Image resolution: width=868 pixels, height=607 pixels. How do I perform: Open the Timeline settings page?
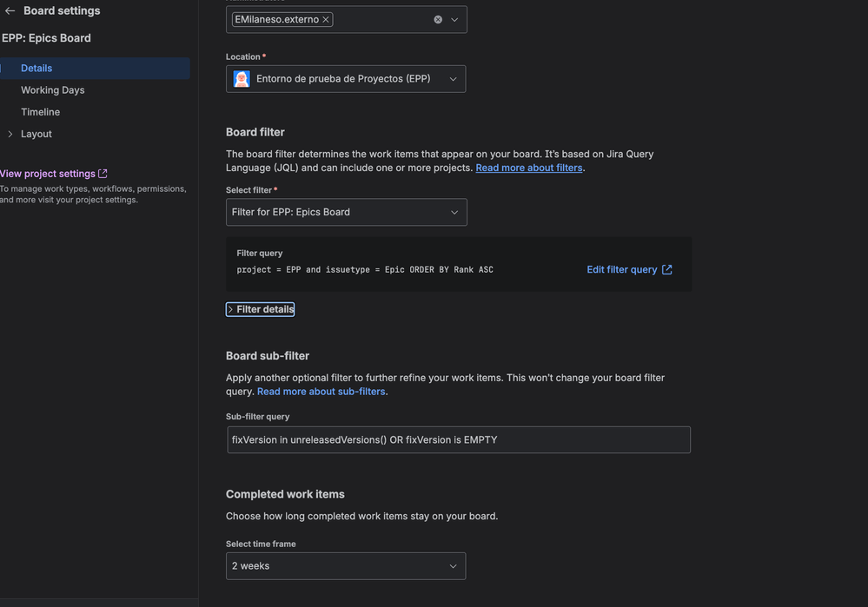41,112
